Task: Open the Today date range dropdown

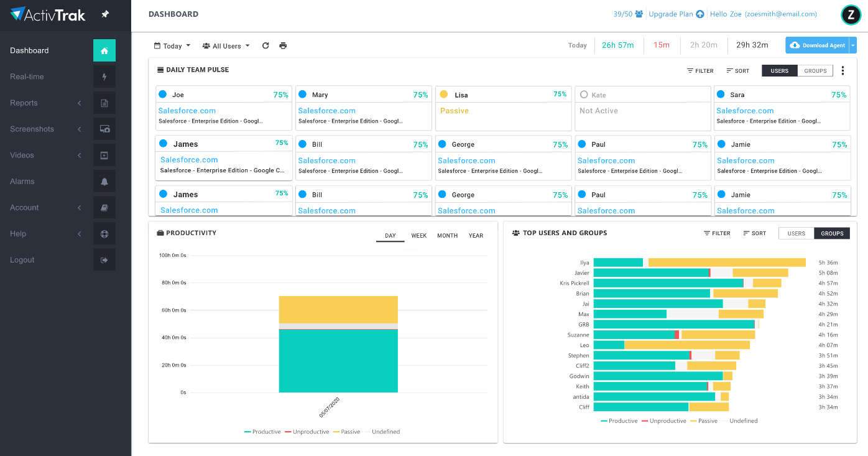Action: [x=172, y=46]
